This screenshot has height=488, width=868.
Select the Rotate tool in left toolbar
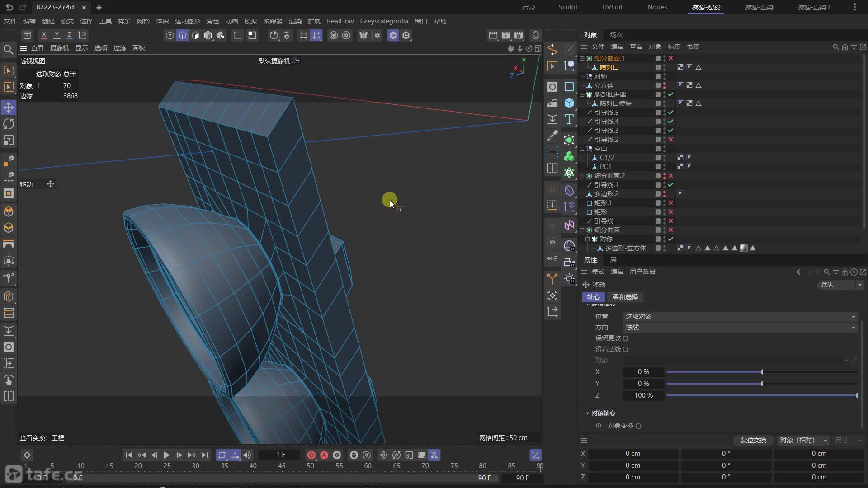(x=9, y=124)
